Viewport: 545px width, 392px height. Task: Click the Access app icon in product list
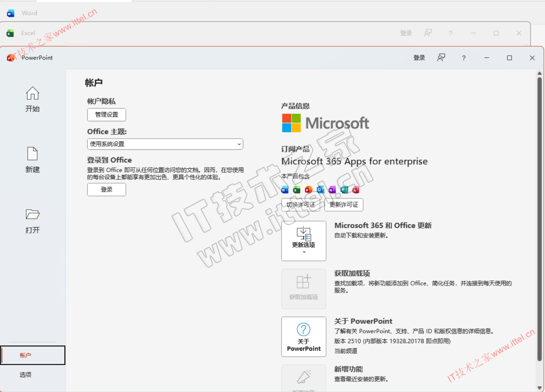pos(356,190)
